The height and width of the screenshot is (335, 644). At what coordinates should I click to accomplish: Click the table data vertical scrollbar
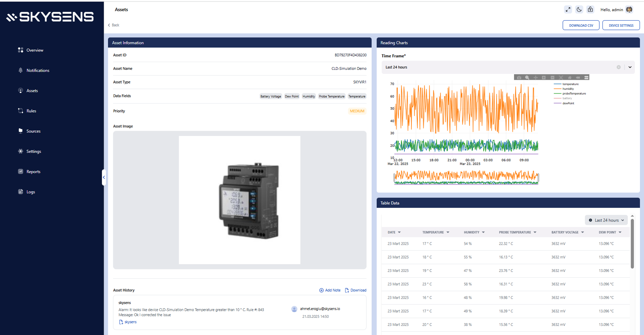pos(632,243)
